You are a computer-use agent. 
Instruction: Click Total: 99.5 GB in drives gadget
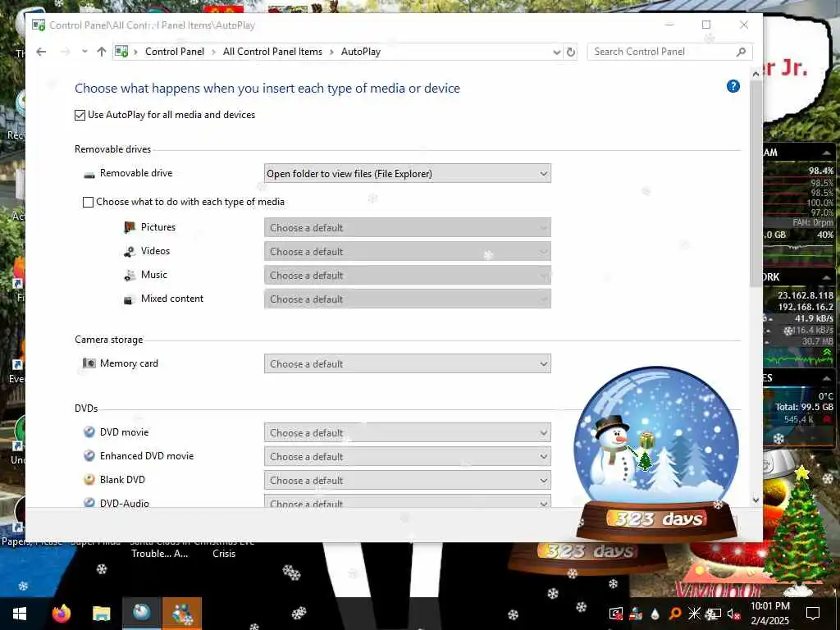804,407
